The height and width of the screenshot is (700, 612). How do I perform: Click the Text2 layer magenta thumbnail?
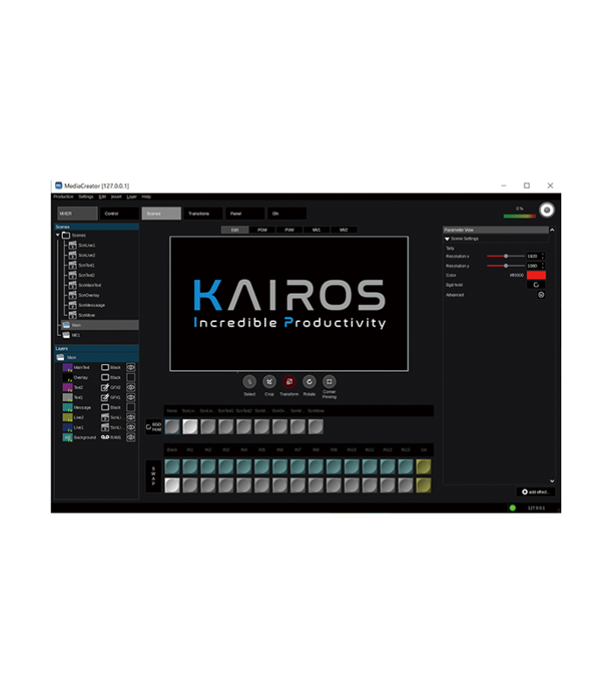[x=67, y=387]
